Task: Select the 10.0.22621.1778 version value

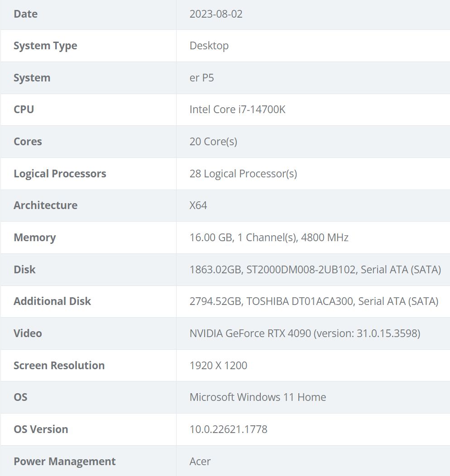Action: pos(228,429)
